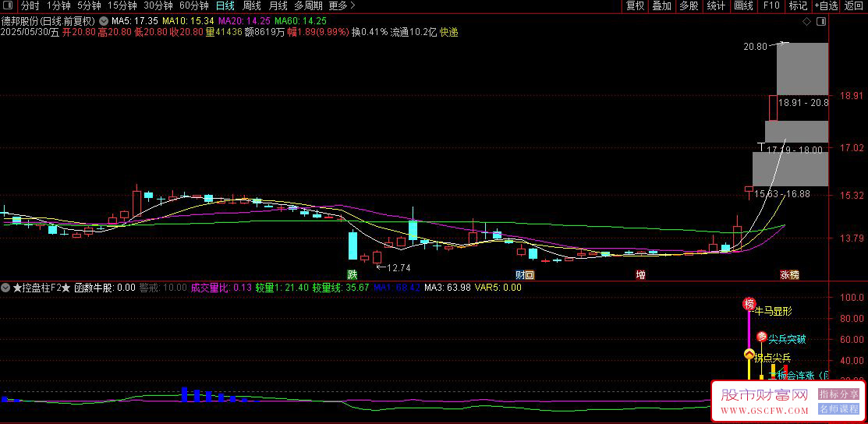Select the 日线 daily chart tab
Screen dimensions: 868x424
click(225, 6)
